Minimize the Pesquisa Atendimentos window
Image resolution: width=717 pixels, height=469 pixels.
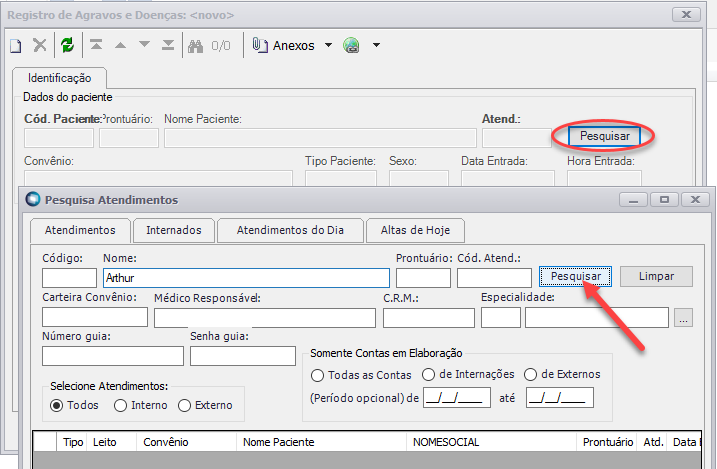pos(633,200)
